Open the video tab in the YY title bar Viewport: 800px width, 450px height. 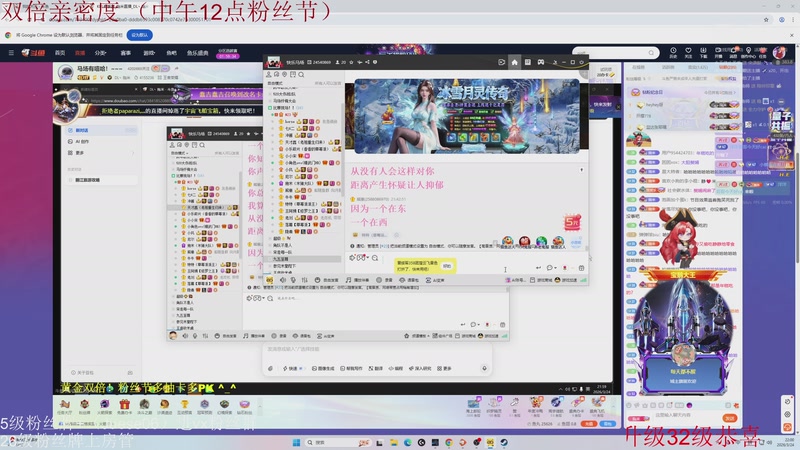[502, 62]
